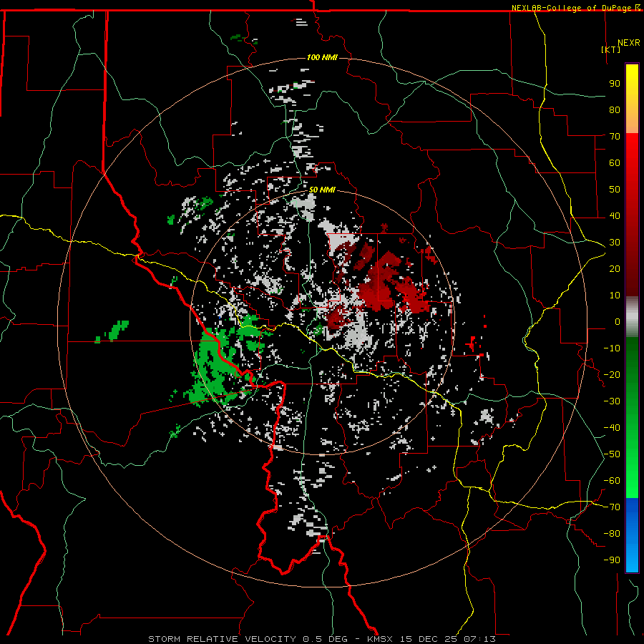Click the -50 value on velocity scale
644x644 pixels.
612,454
